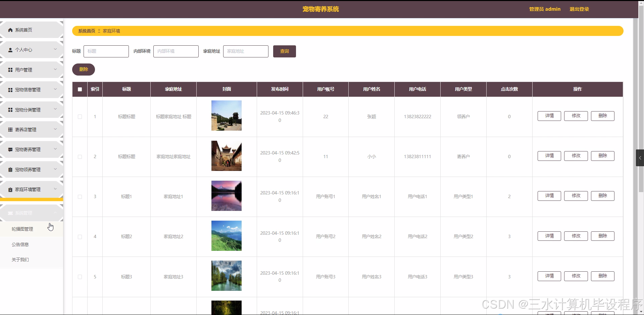This screenshot has width=644, height=315.
Task: Click the grid icon beside 宠物信息管理
Action: [x=10, y=90]
